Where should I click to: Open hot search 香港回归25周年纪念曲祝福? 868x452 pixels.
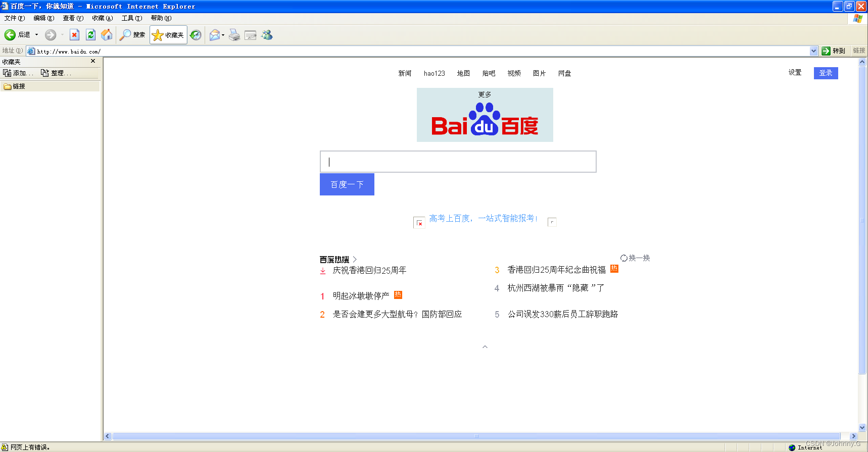pyautogui.click(x=556, y=270)
